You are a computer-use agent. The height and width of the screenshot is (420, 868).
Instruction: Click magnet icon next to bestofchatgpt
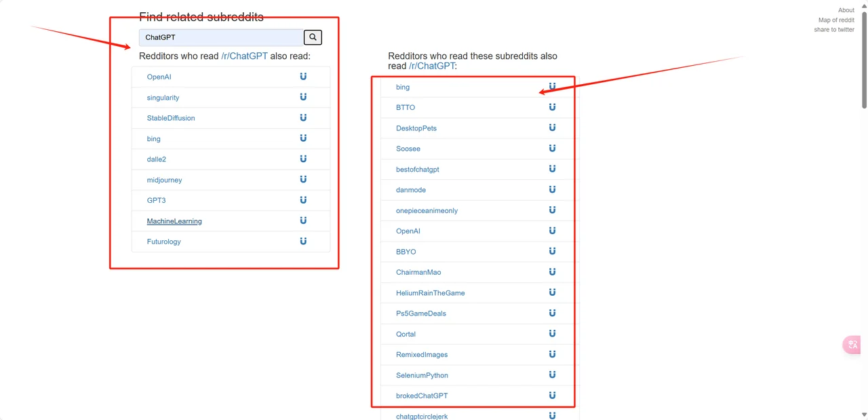(x=552, y=169)
